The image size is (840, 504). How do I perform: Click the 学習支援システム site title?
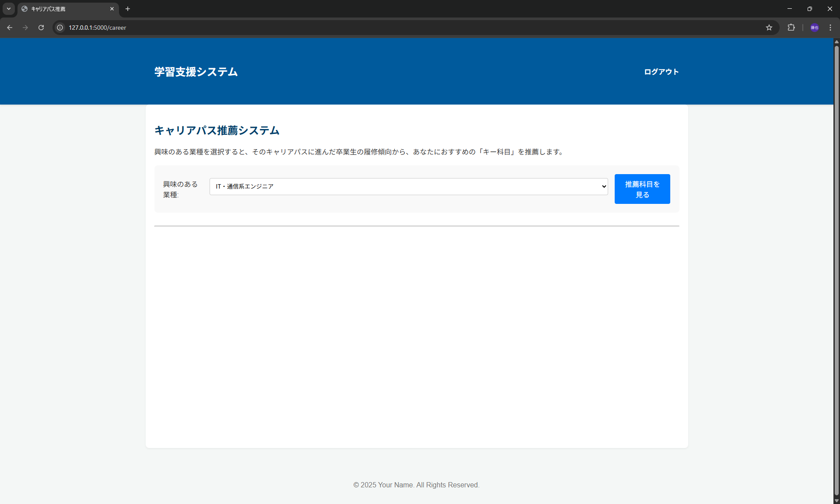(196, 72)
